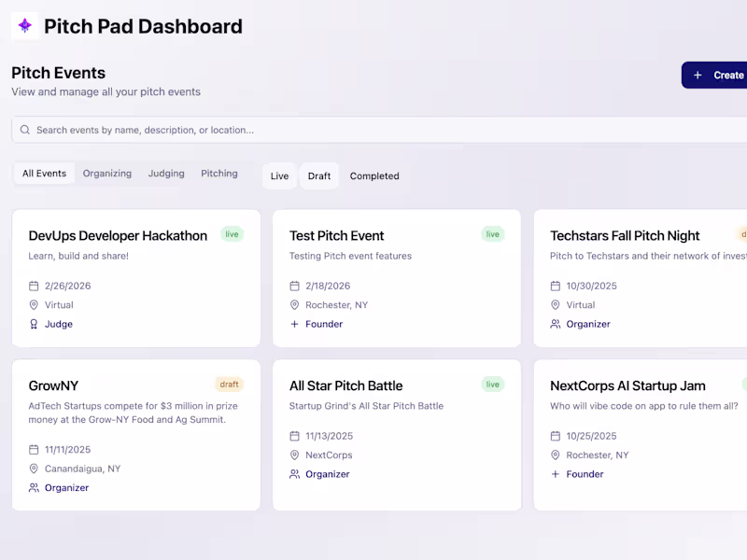Click the location pin on Test Pitch Event
The image size is (747, 560).
(x=294, y=304)
